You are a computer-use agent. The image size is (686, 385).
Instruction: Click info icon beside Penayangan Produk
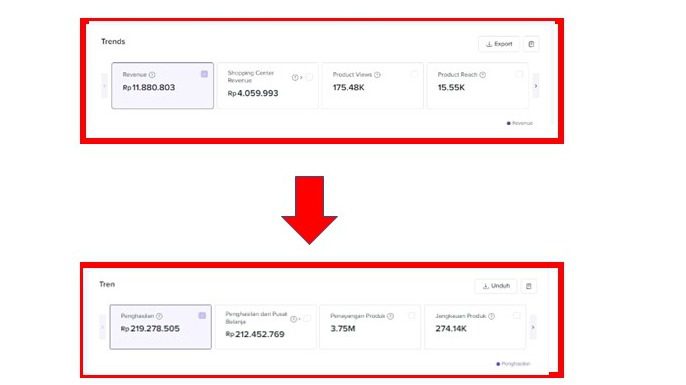point(390,316)
